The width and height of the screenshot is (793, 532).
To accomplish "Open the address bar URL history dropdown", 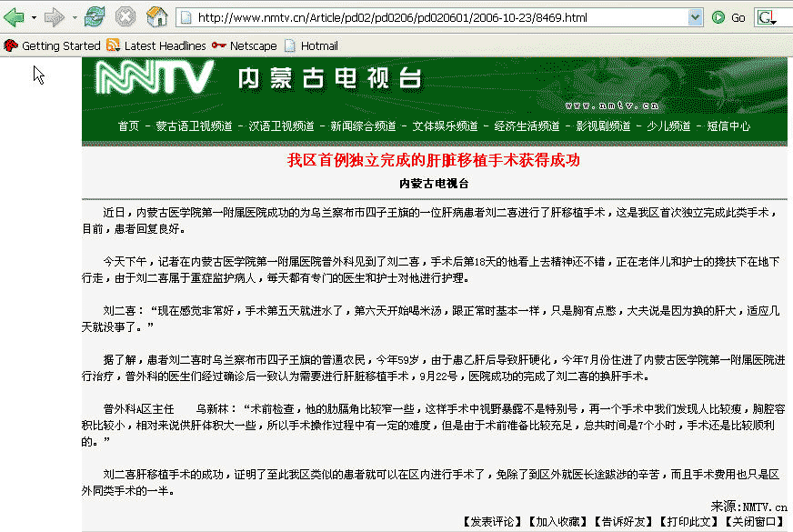I will tap(696, 17).
